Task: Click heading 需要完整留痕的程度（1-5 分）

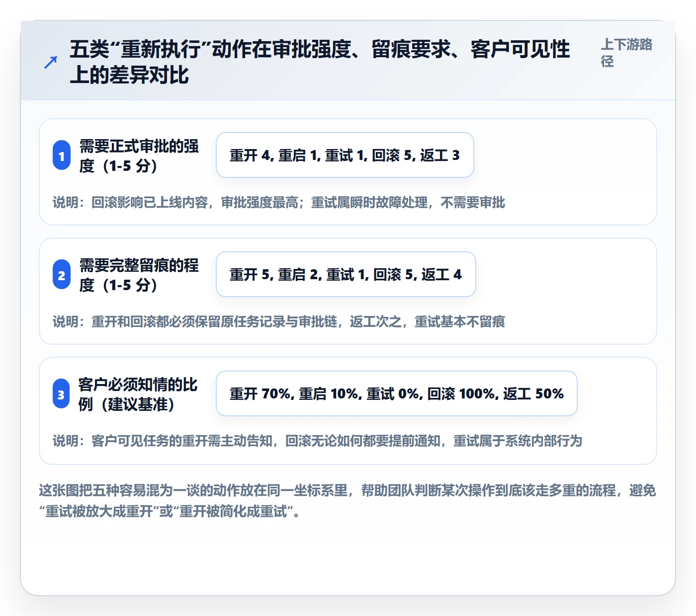Action: [x=139, y=275]
